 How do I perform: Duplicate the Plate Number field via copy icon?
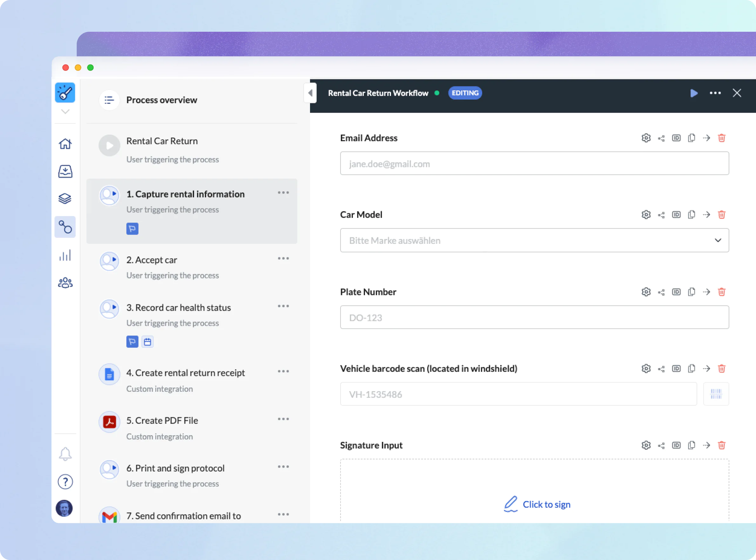tap(691, 292)
